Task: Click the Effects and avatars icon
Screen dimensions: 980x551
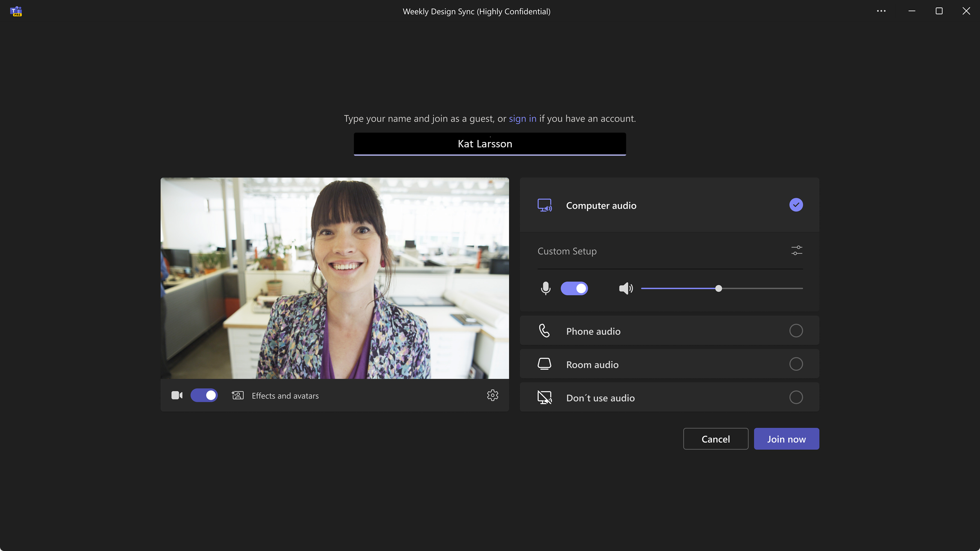Action: (x=238, y=395)
